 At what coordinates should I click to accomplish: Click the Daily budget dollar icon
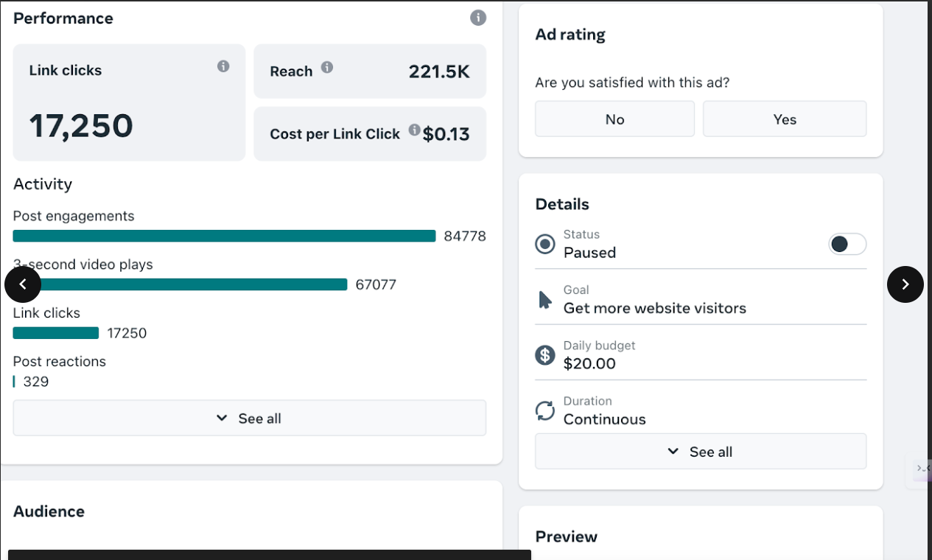(x=545, y=355)
